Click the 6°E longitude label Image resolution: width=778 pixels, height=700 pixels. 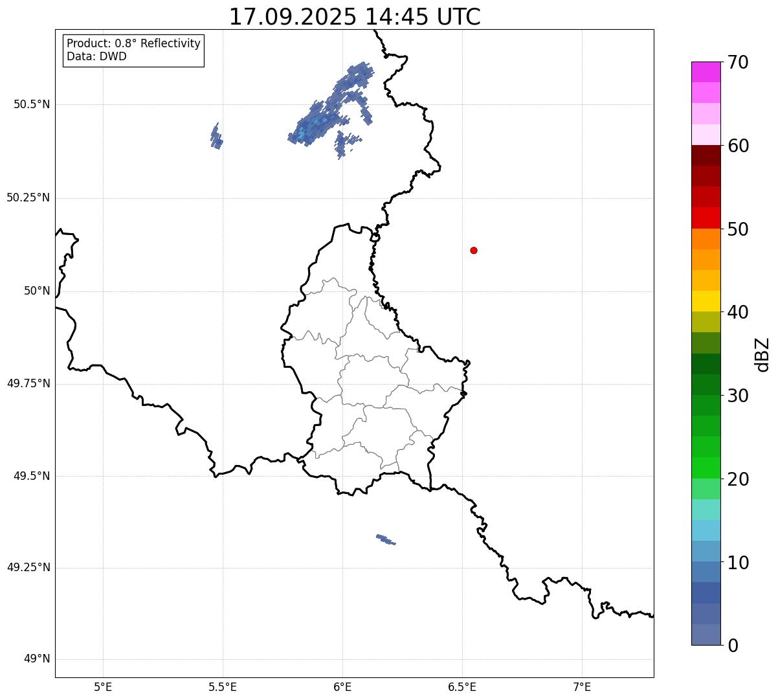click(x=342, y=686)
